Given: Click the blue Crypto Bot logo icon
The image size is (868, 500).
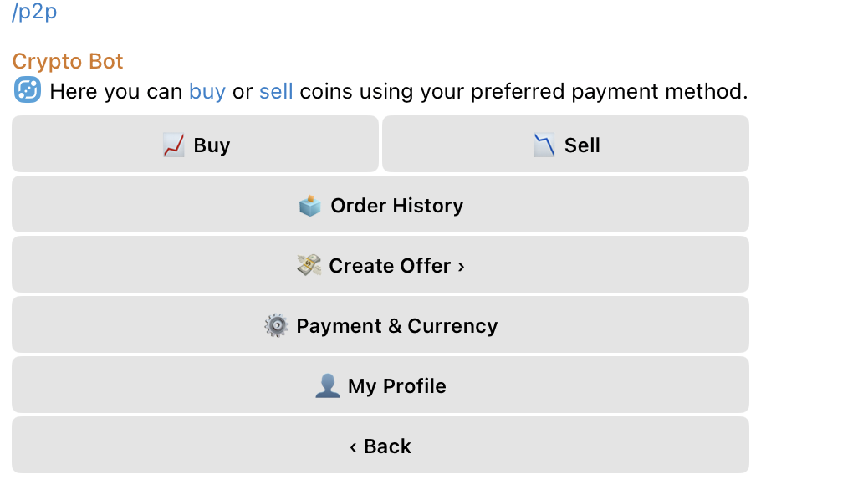Looking at the screenshot, I should (x=28, y=90).
